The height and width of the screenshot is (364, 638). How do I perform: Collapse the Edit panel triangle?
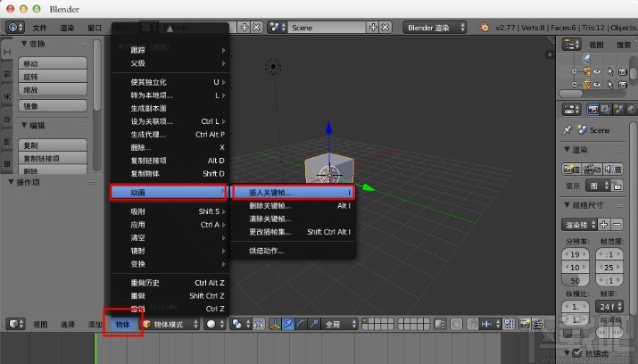point(24,125)
